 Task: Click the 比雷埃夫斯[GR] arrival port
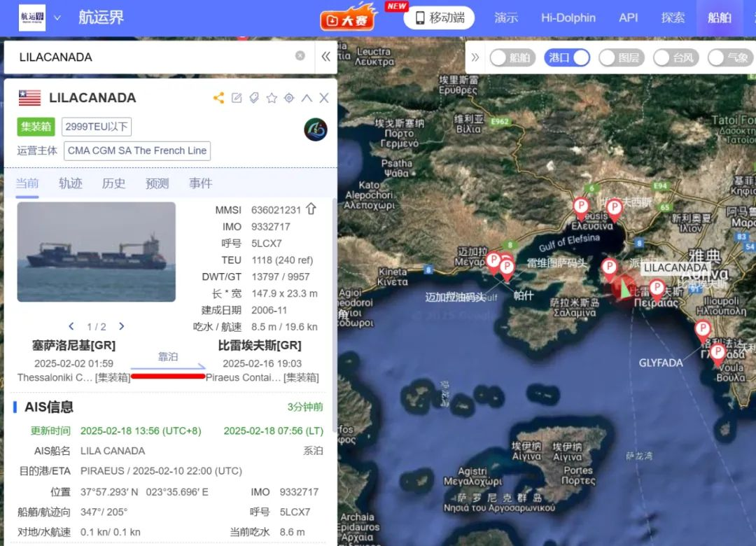(260, 345)
